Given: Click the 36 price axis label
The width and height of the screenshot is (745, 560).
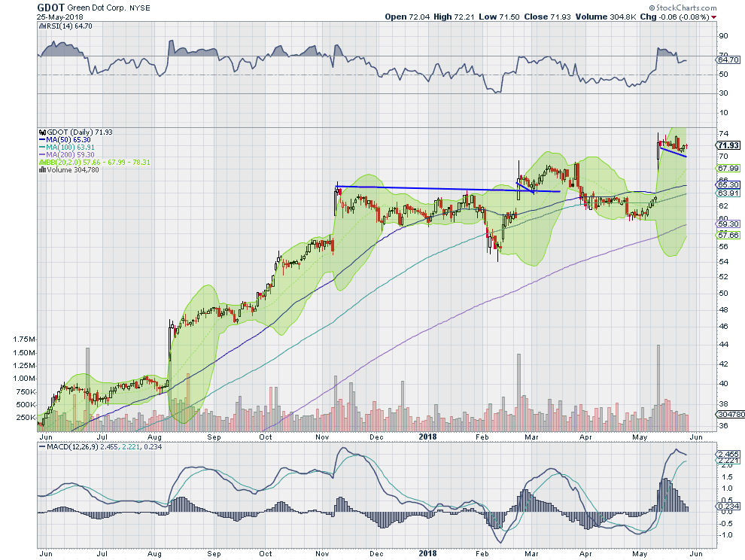Looking at the screenshot, I should point(723,426).
